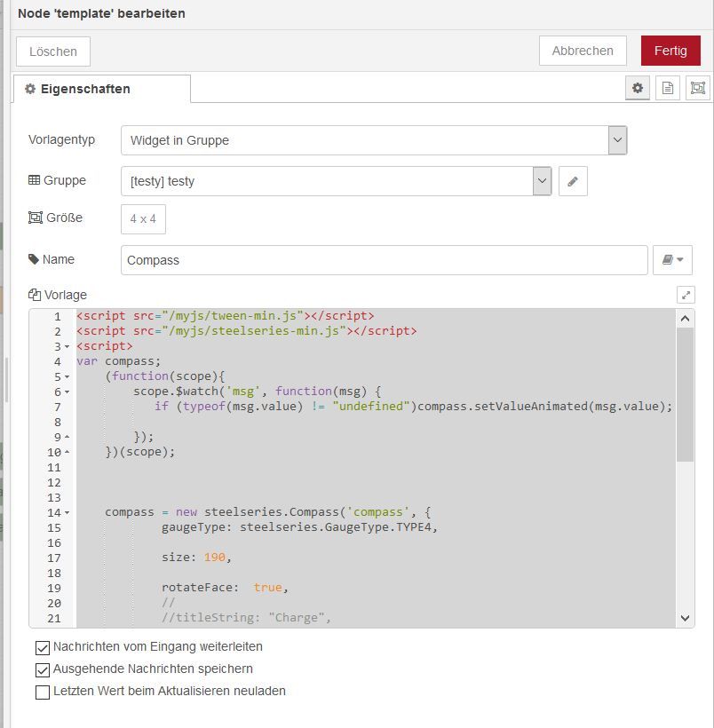Click the 4 x 4 size button
This screenshot has width=714, height=728.
coord(143,219)
